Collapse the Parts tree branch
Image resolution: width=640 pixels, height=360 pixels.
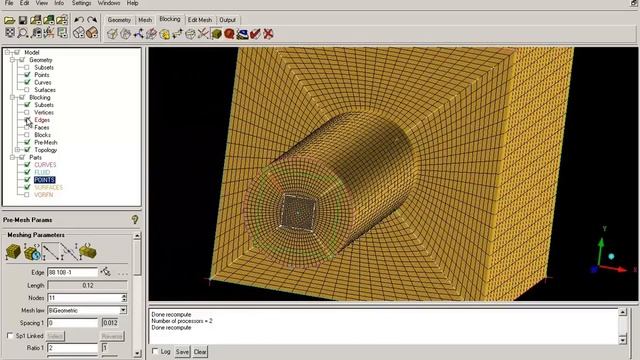(13, 157)
